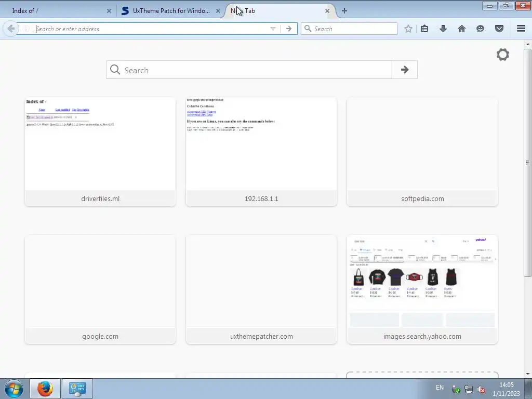Open a new tab with plus button
Image resolution: width=532 pixels, height=399 pixels.
pyautogui.click(x=344, y=11)
